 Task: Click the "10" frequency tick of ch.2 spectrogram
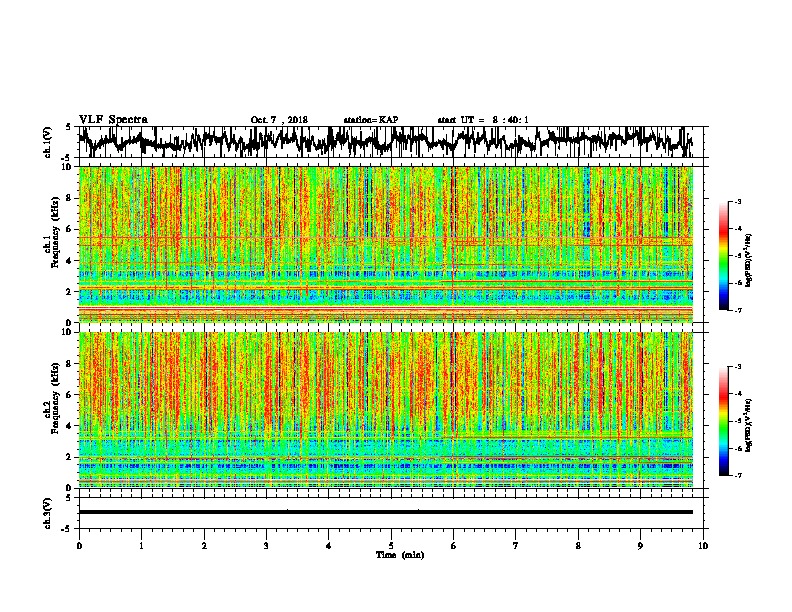tap(68, 332)
